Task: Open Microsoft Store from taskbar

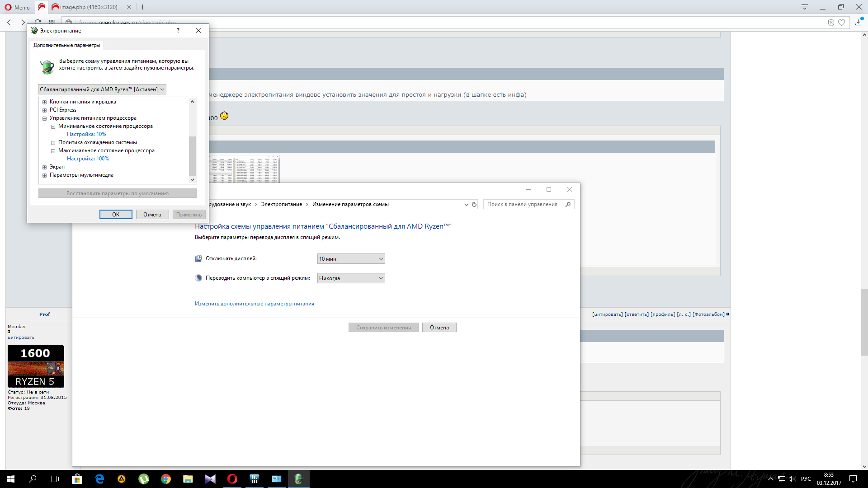Action: pos(77,479)
